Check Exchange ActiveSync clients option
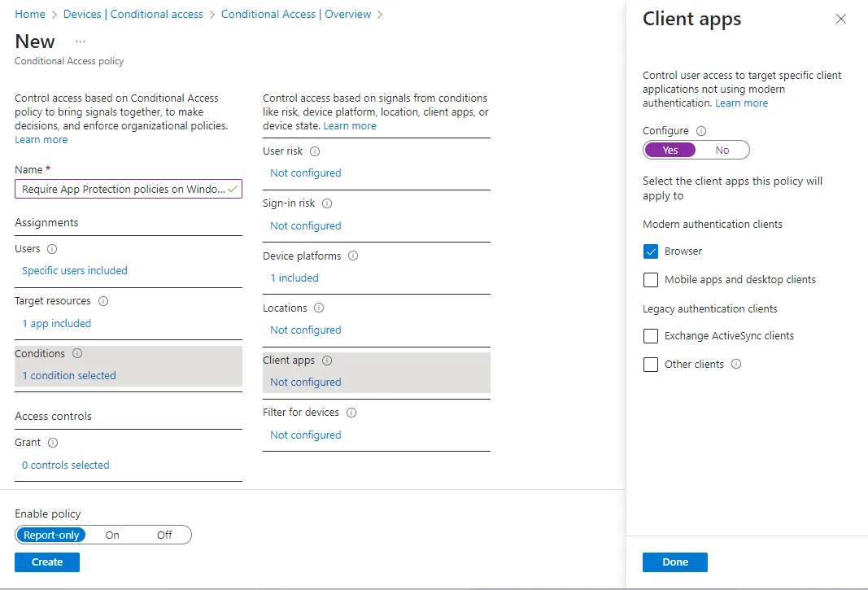The image size is (868, 590). 651,336
